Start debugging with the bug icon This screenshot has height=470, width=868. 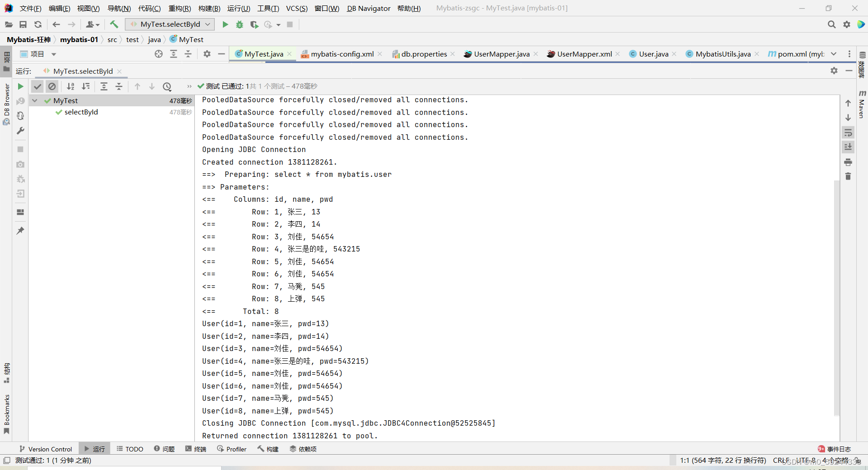tap(240, 24)
